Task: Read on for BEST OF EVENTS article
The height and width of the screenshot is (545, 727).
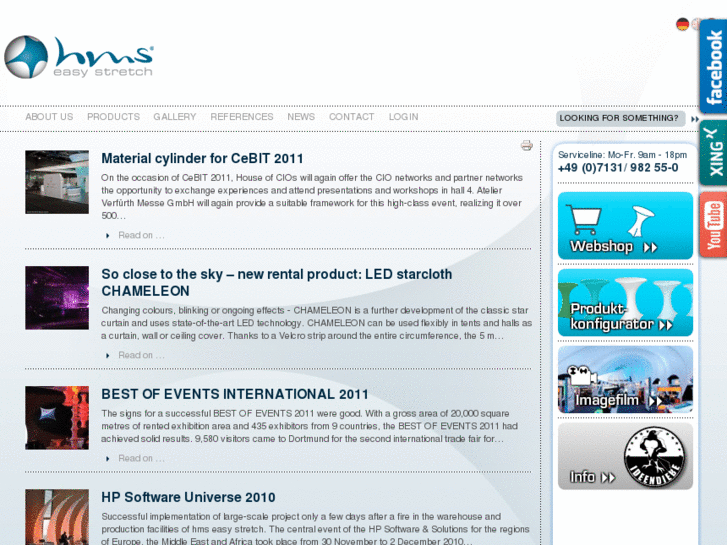Action: (141, 458)
